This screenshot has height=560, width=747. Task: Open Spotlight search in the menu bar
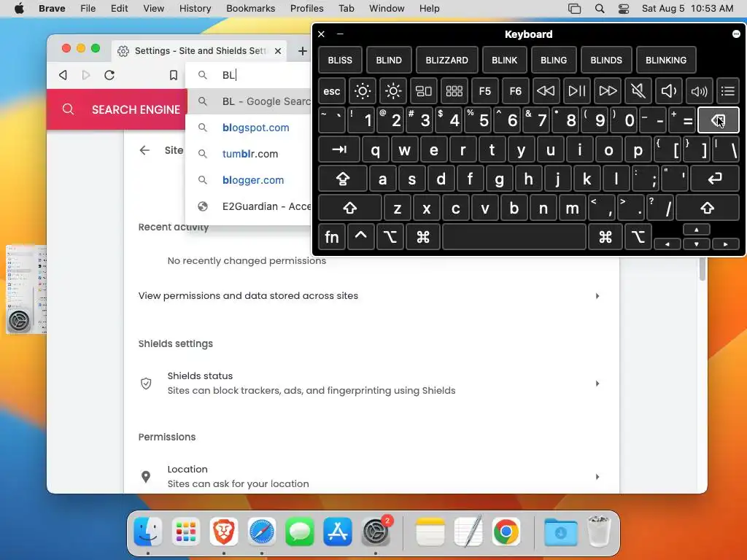pos(600,9)
